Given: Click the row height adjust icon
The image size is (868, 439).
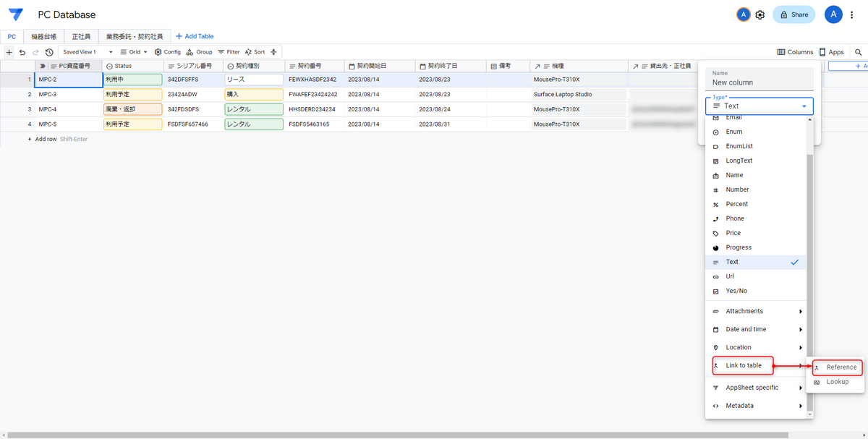Looking at the screenshot, I should pyautogui.click(x=273, y=52).
